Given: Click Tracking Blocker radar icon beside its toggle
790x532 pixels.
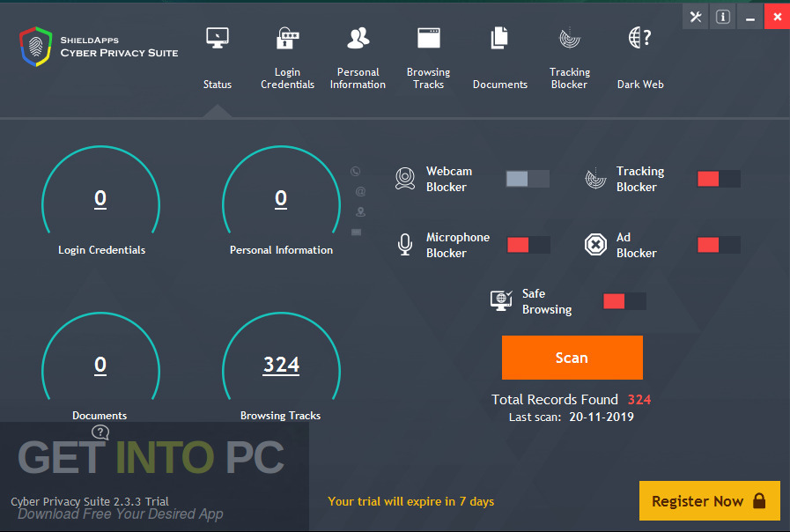Looking at the screenshot, I should [595, 178].
